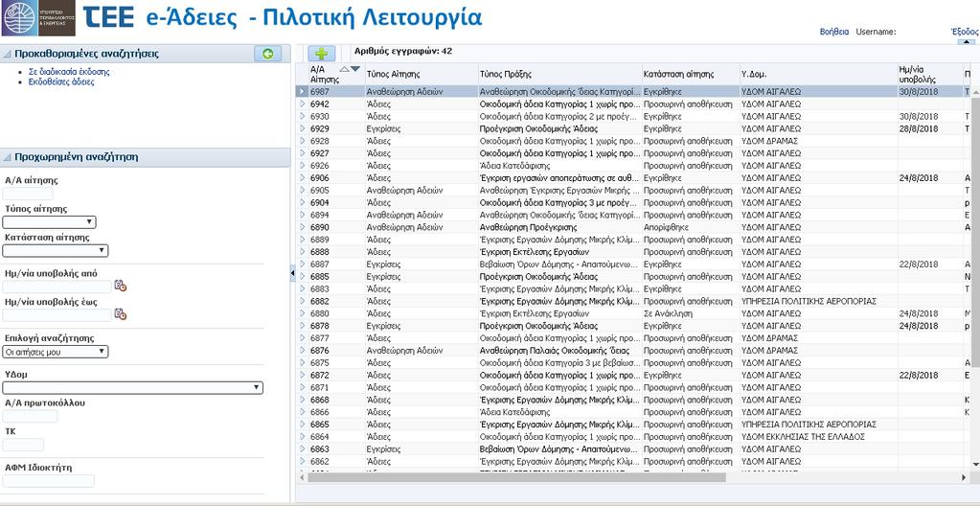Viewport: 980px width, 506px height.
Task: Click 'Αναθεώρηση Παλαιάς Οικοδομικής Άδειας' cell
Action: click(x=555, y=351)
